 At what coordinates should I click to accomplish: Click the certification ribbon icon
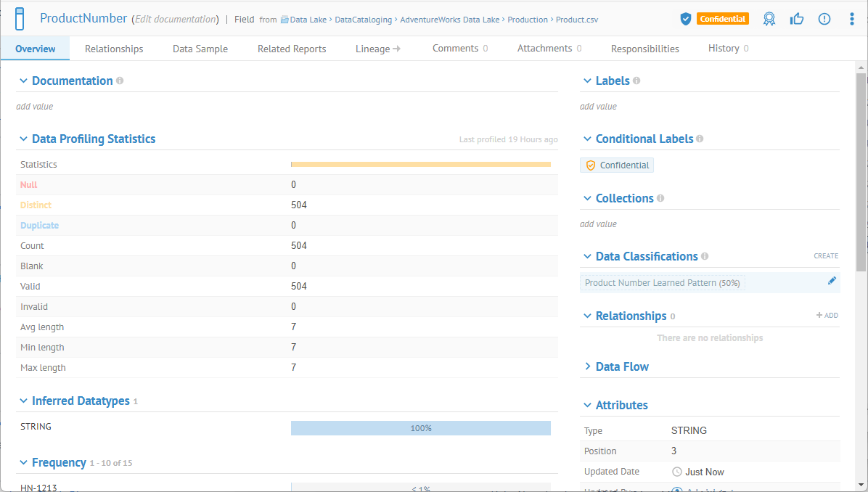tap(769, 20)
